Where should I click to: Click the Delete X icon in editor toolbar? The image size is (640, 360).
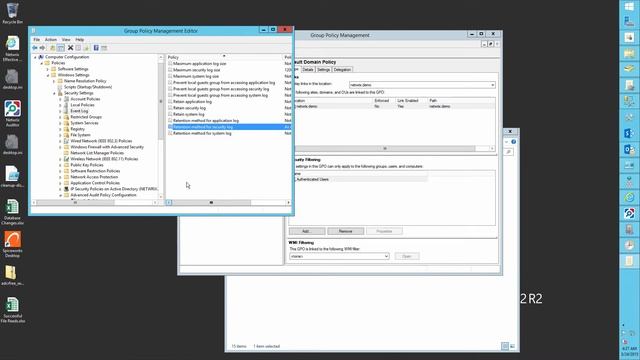pyautogui.click(x=70, y=48)
